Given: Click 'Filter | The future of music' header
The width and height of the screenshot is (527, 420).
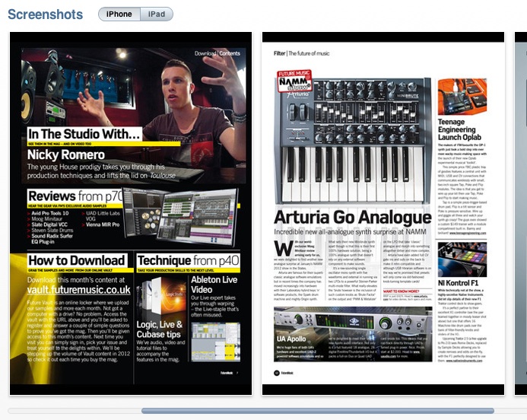Looking at the screenshot, I should 301,53.
